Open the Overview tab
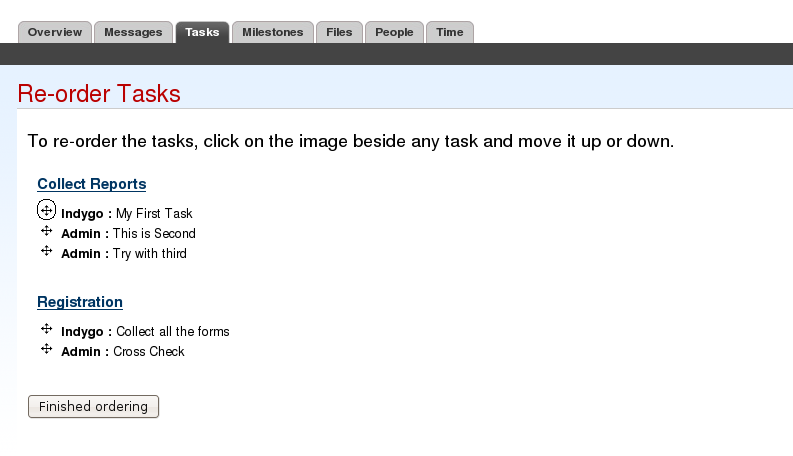This screenshot has width=793, height=456. click(55, 32)
